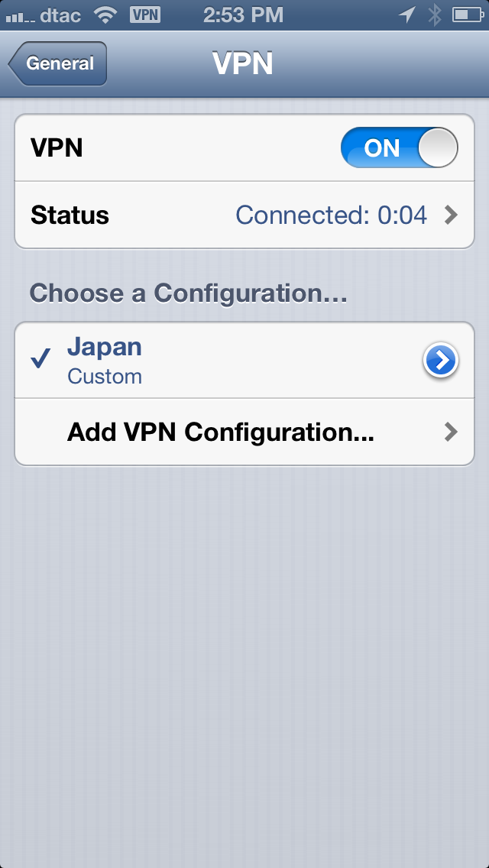Open the Status chevron
The height and width of the screenshot is (868, 489).
click(x=452, y=215)
